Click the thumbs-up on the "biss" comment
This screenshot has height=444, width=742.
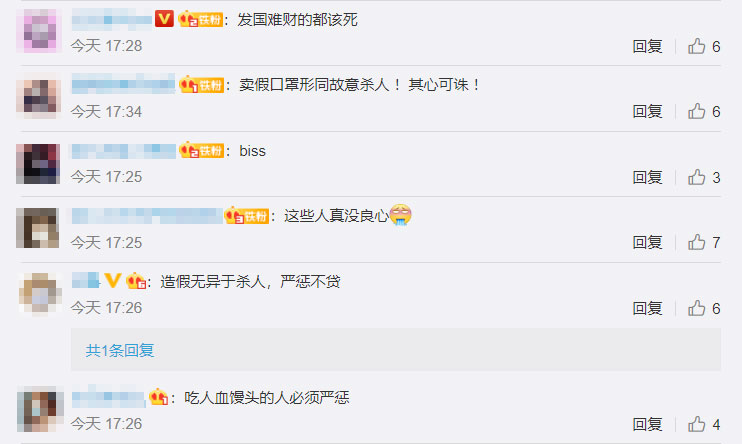click(697, 178)
